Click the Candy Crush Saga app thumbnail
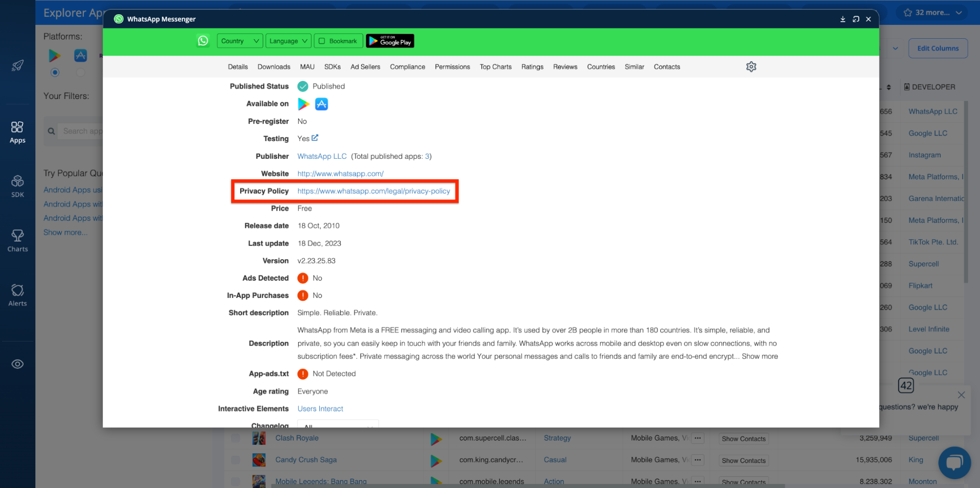This screenshot has width=980, height=488. point(259,460)
